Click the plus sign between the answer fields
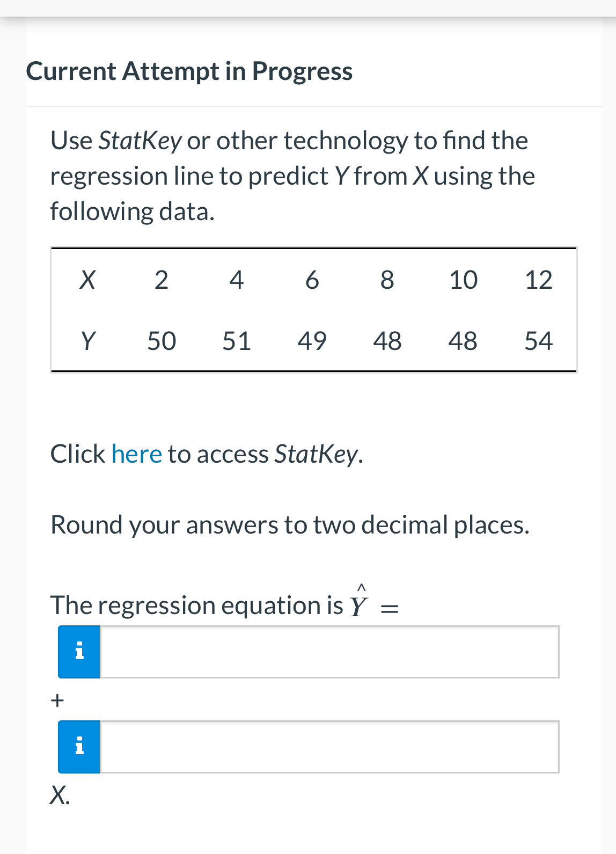The height and width of the screenshot is (854, 616). click(57, 699)
